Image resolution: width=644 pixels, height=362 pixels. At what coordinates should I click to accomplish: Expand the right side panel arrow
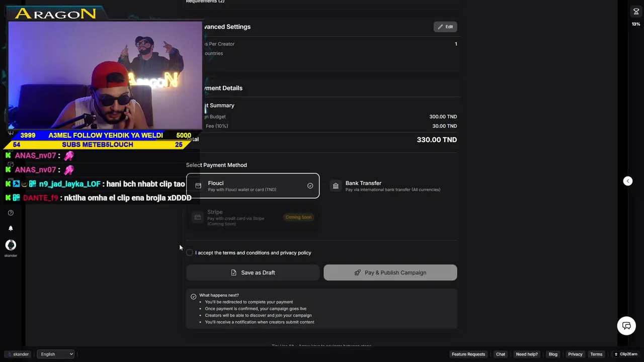[628, 181]
